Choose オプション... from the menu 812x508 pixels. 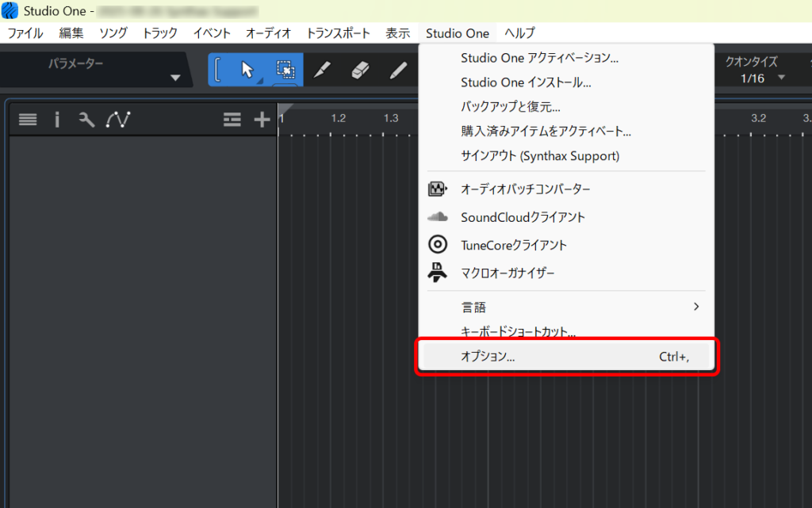566,357
